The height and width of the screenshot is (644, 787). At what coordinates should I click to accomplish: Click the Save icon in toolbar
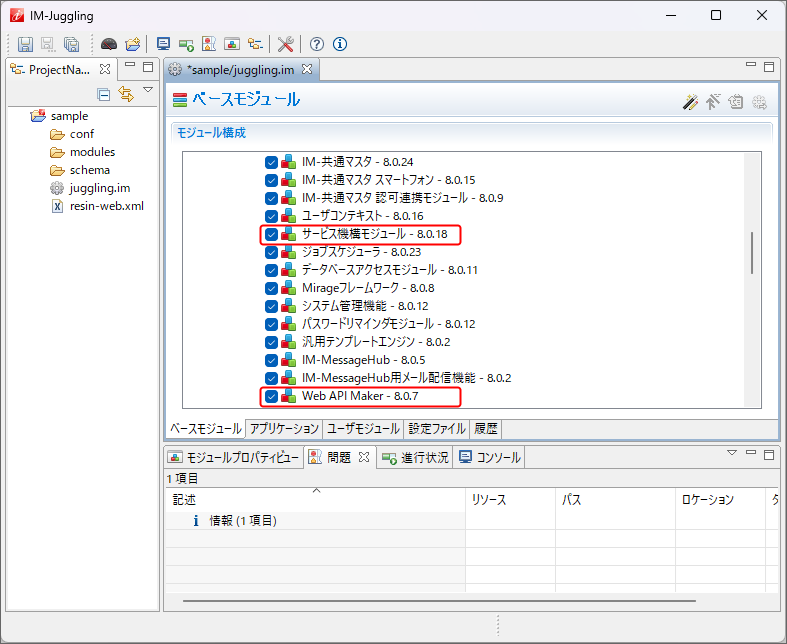25,44
